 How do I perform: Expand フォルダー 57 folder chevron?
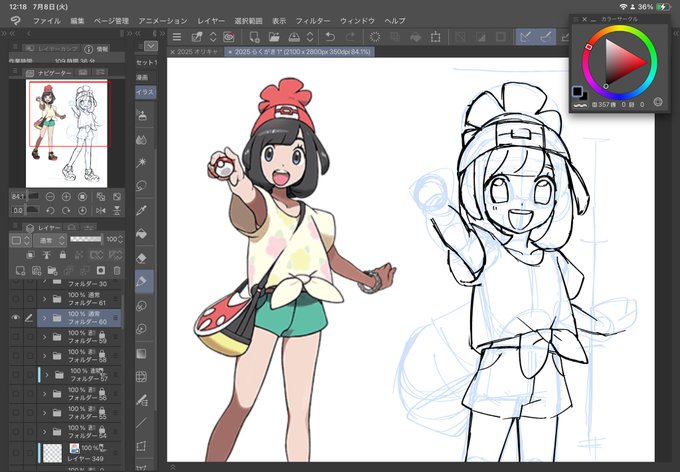(x=47, y=374)
